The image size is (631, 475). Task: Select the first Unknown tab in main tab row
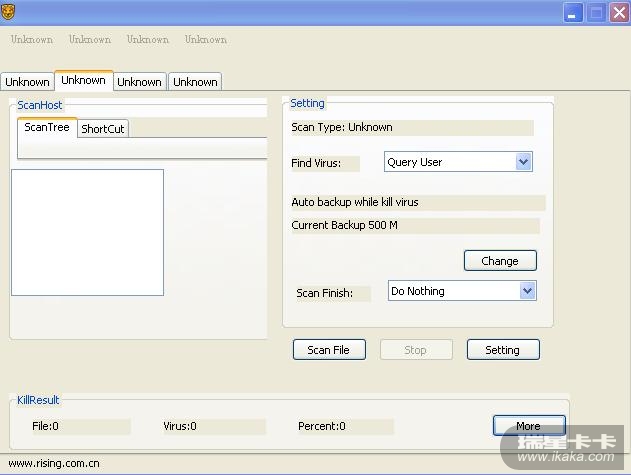[27, 82]
